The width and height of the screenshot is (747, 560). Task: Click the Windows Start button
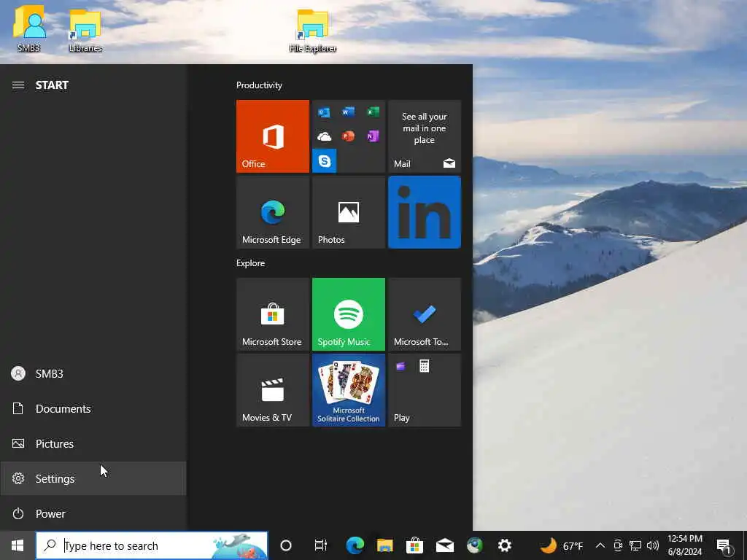(x=18, y=545)
